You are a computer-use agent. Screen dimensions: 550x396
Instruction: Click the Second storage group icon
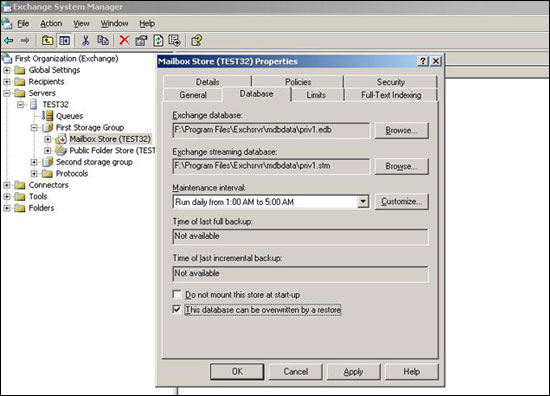(x=48, y=162)
